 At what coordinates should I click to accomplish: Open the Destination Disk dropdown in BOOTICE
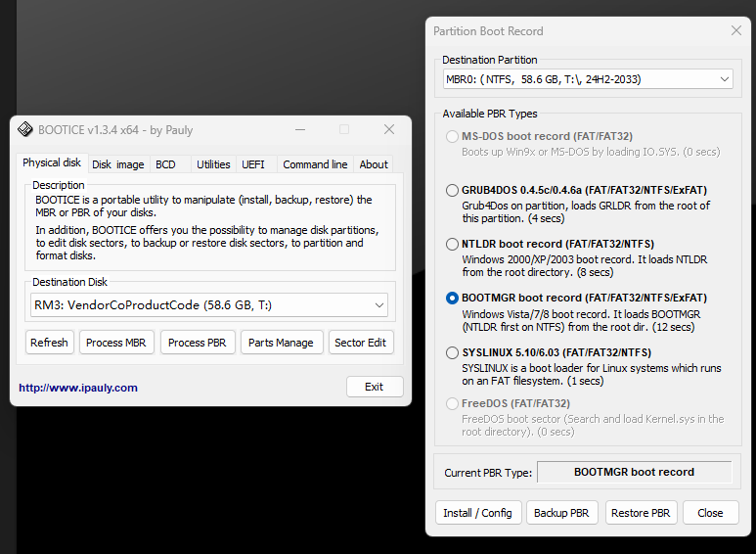pyautogui.click(x=209, y=305)
